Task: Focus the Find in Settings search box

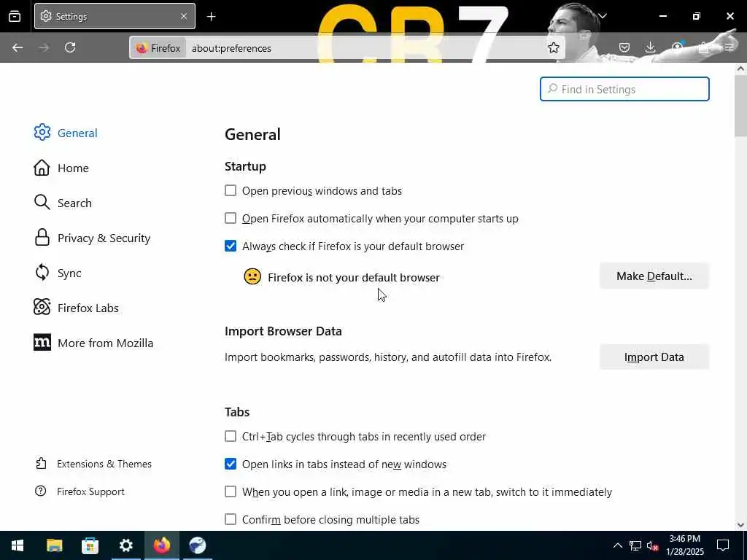Action: pos(624,89)
